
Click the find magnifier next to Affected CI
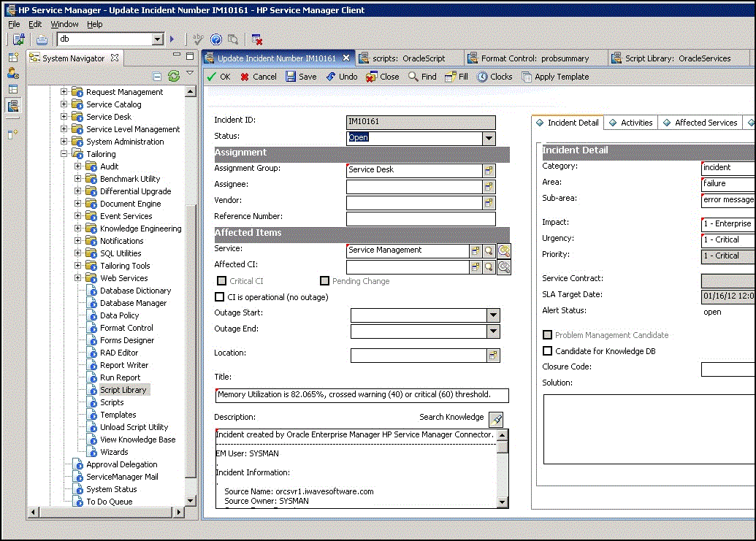[489, 267]
